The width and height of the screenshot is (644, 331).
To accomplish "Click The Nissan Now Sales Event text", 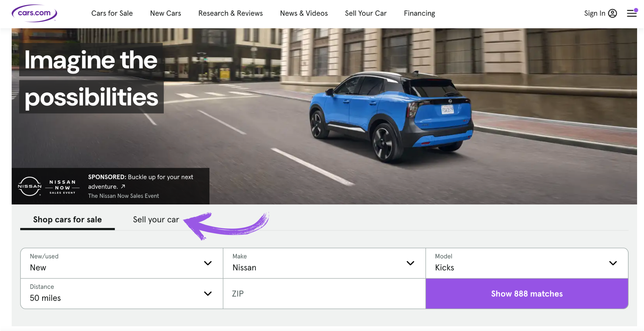I will [124, 196].
